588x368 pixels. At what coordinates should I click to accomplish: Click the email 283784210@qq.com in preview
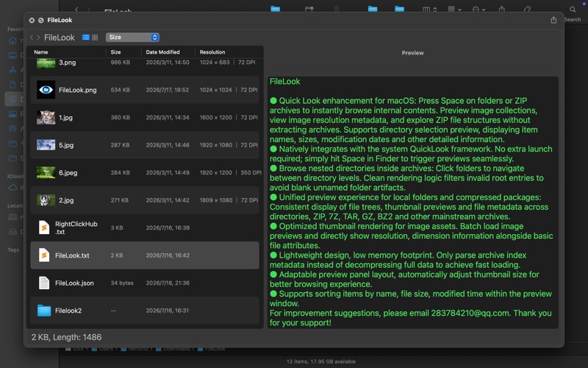[x=470, y=314]
